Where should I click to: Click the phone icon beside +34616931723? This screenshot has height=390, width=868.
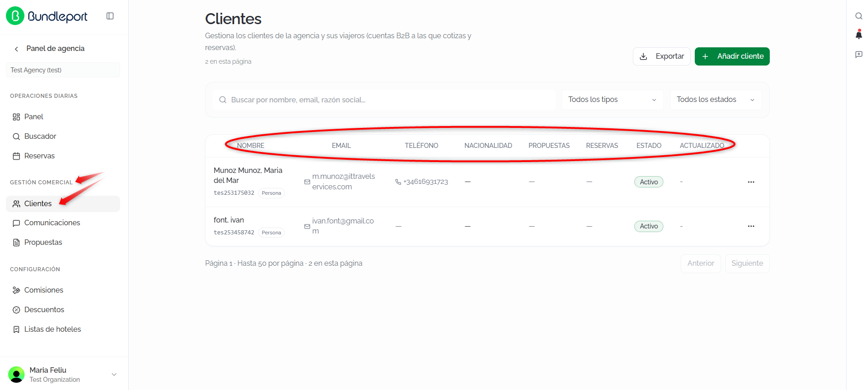coord(398,182)
